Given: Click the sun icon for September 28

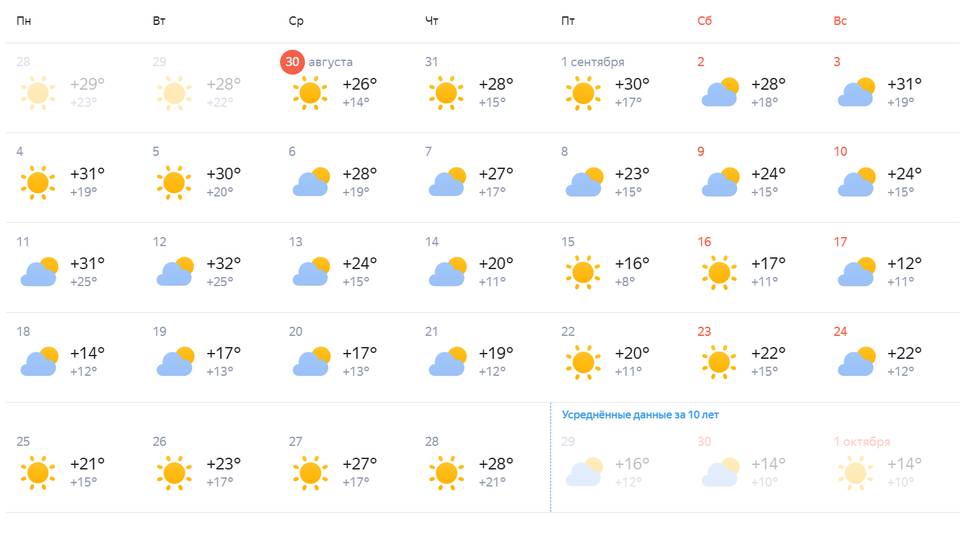Looking at the screenshot, I should click(x=446, y=472).
